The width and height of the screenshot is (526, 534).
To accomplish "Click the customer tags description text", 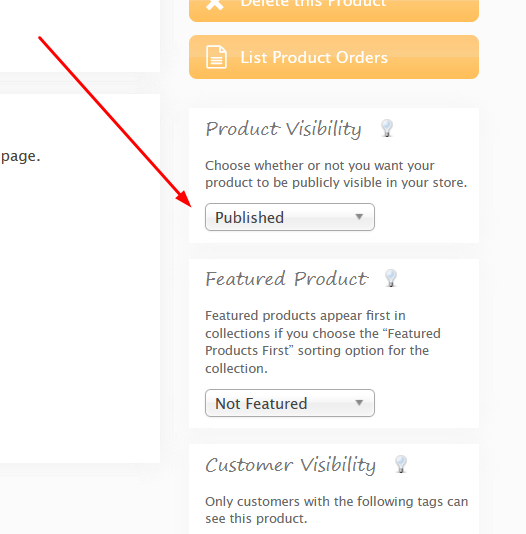I will (x=337, y=510).
